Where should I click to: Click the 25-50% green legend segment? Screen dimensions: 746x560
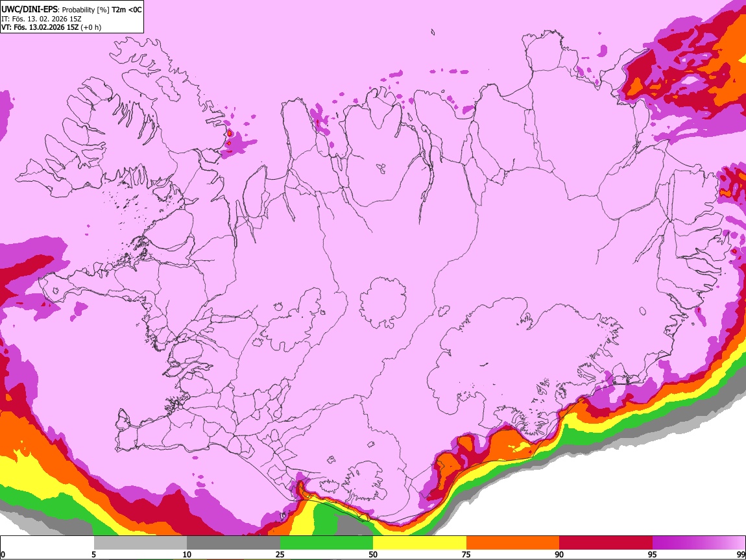(326, 543)
